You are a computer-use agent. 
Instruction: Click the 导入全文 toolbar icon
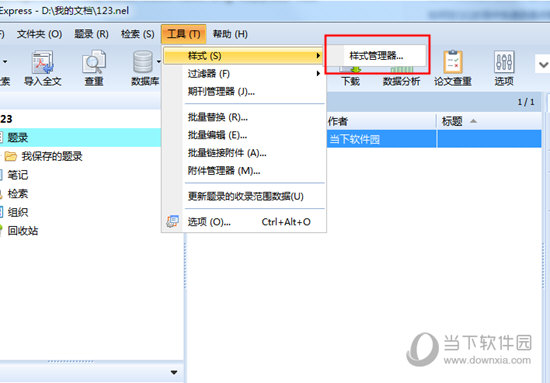(42, 62)
